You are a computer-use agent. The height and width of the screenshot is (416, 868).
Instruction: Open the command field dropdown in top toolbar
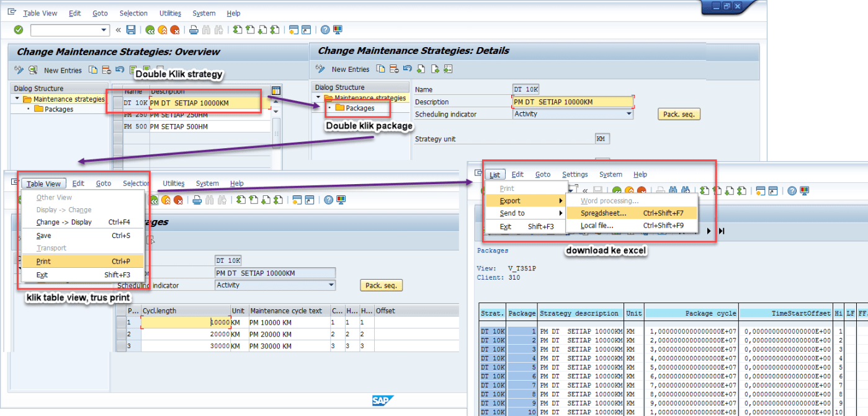(x=104, y=30)
